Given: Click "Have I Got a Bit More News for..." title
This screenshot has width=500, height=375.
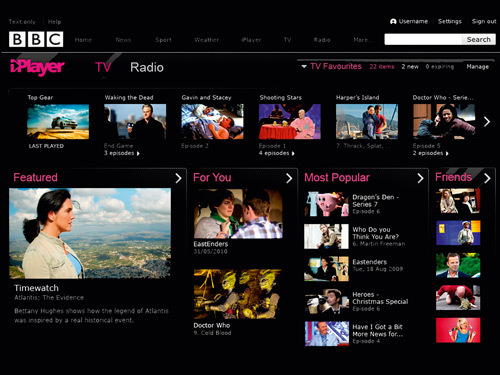Looking at the screenshot, I should pyautogui.click(x=378, y=330).
